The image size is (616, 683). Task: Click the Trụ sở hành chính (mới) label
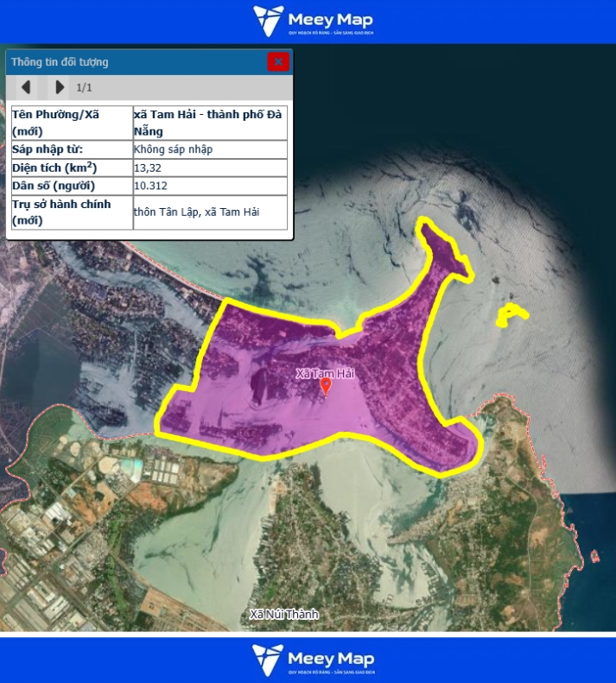pyautogui.click(x=71, y=212)
